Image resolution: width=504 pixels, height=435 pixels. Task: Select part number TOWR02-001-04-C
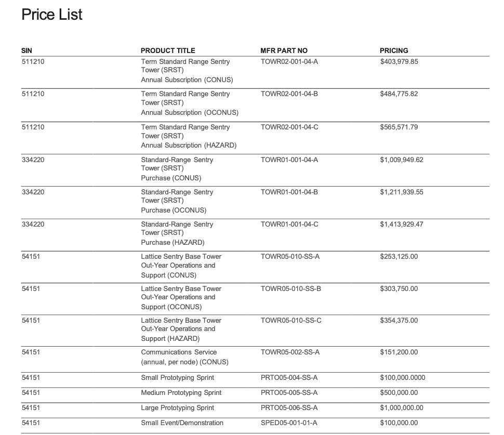(289, 127)
